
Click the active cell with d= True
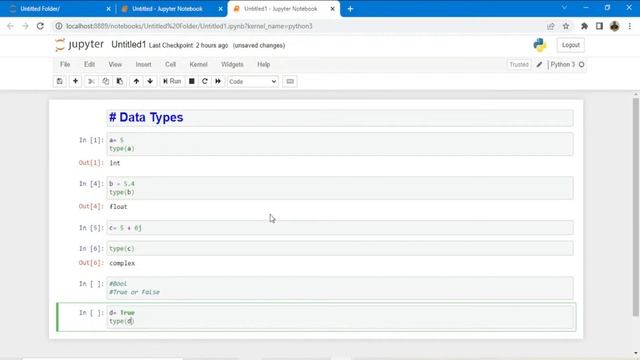pyautogui.click(x=340, y=317)
